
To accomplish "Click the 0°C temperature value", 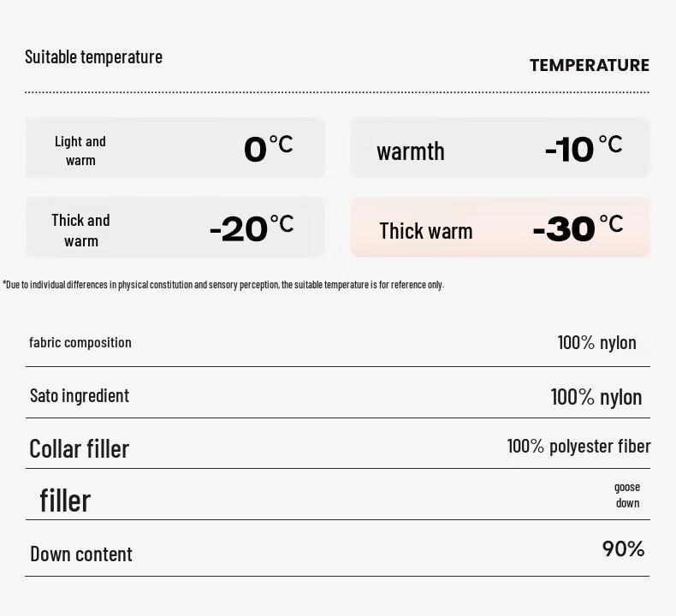I will coord(268,148).
